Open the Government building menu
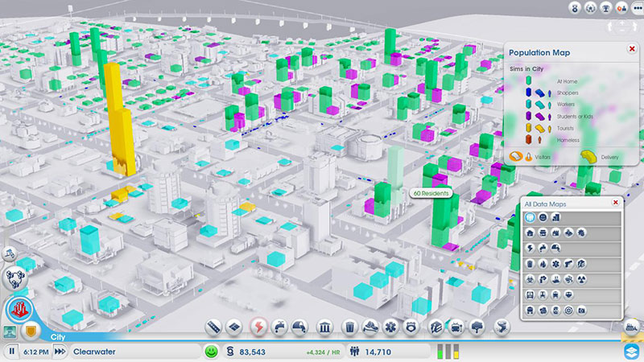The height and width of the screenshot is (362, 644). 324,327
